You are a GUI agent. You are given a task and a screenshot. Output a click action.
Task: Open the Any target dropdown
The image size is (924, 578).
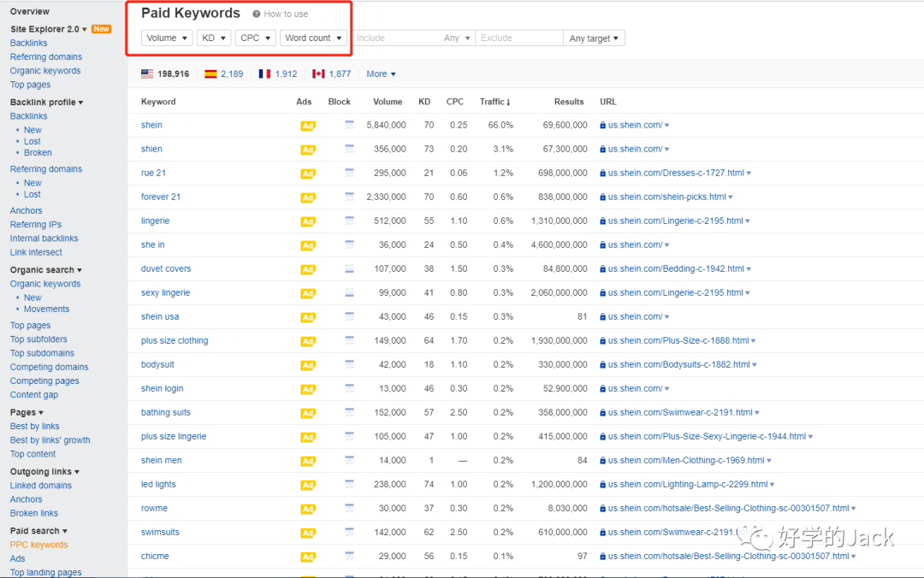point(594,38)
